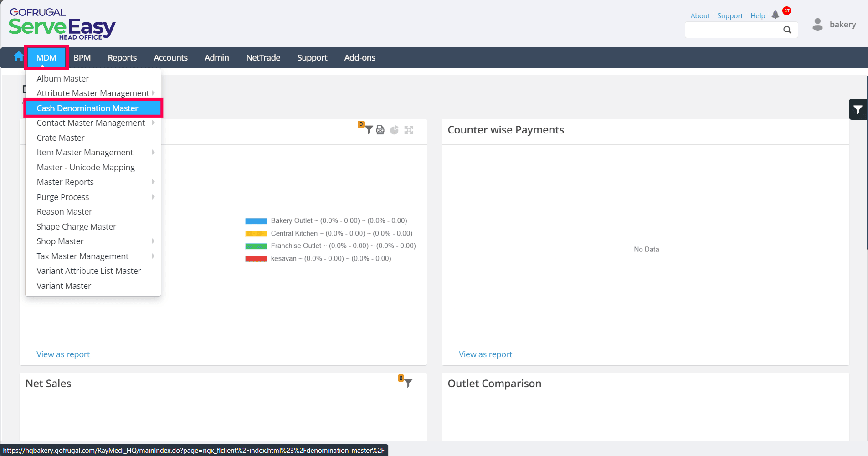Expand Master Reports submenu
The height and width of the screenshot is (456, 868).
point(93,182)
